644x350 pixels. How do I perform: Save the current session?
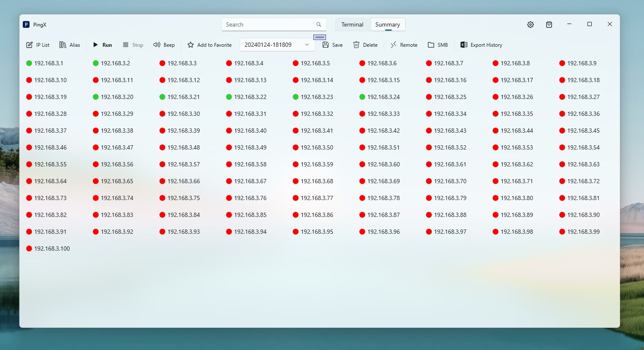pos(332,45)
